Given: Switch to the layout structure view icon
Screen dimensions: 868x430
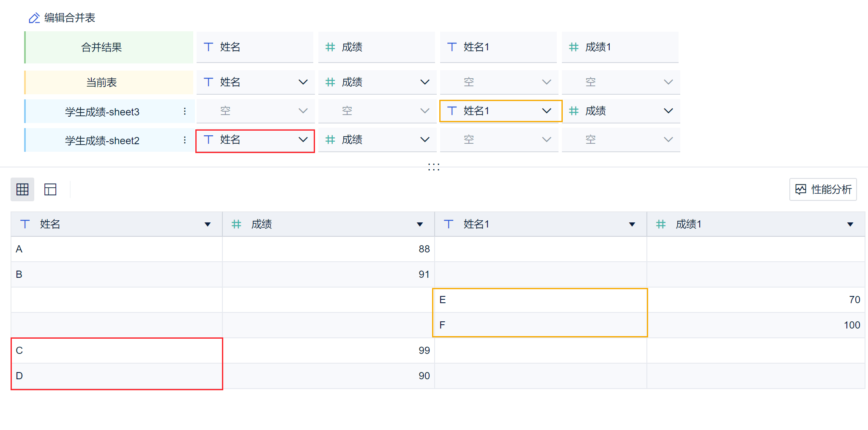Looking at the screenshot, I should (x=50, y=189).
